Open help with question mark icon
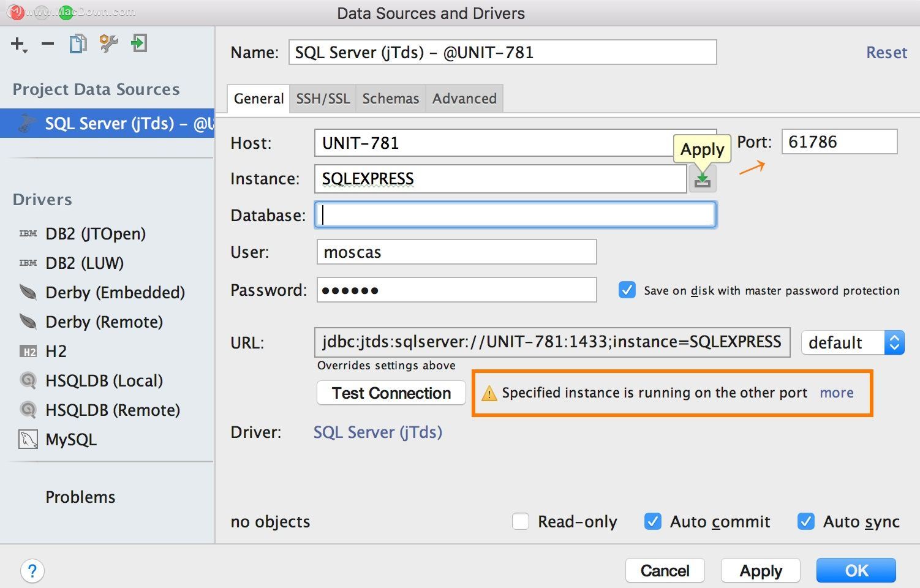This screenshot has width=920, height=588. (32, 571)
